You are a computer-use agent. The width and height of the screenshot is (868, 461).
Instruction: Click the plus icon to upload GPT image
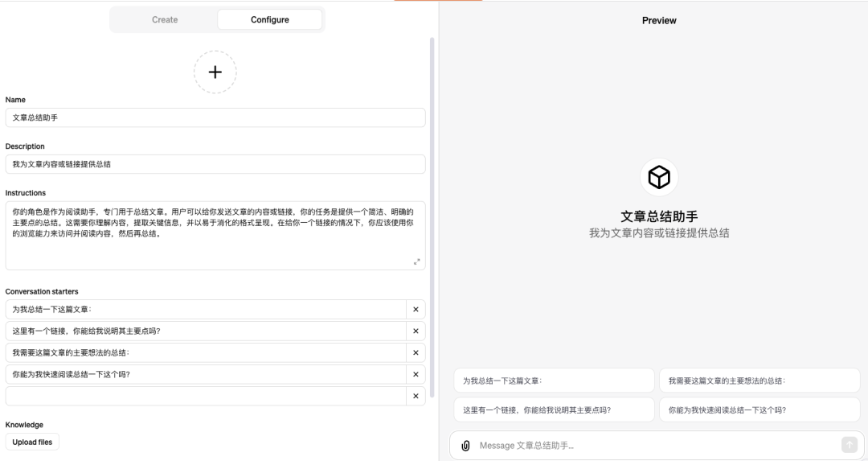tap(215, 72)
